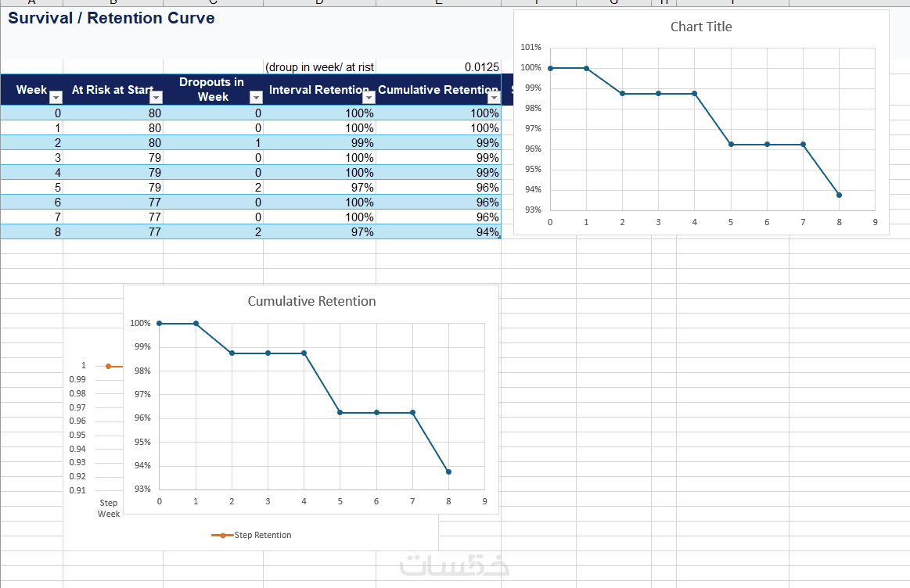Open the Week column filter dropdown
This screenshot has height=588, width=910.
click(x=56, y=98)
